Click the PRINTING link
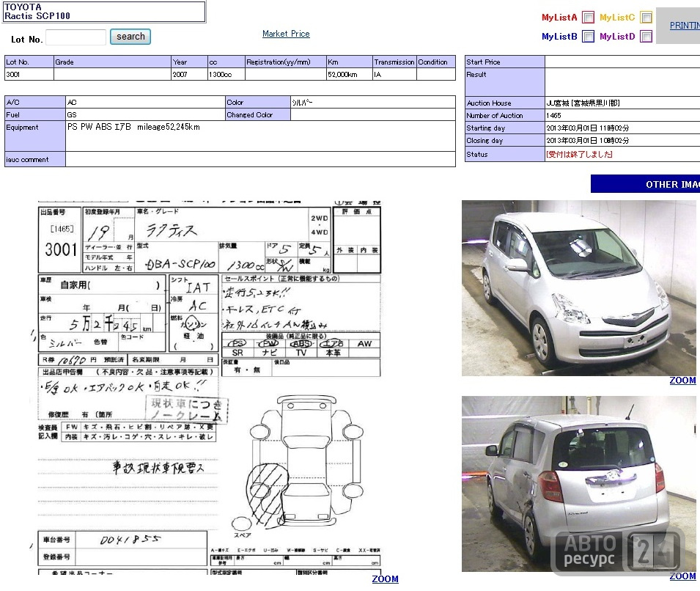Image resolution: width=700 pixels, height=591 pixels. coord(685,26)
